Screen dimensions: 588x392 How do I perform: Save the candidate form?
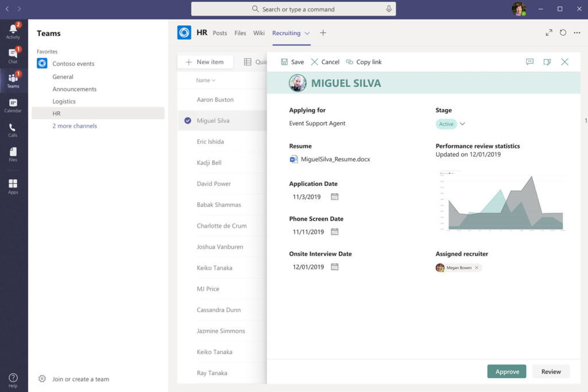click(292, 62)
